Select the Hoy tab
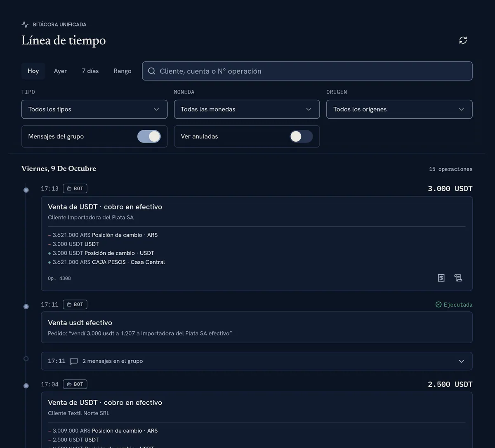The height and width of the screenshot is (448, 495). [33, 71]
